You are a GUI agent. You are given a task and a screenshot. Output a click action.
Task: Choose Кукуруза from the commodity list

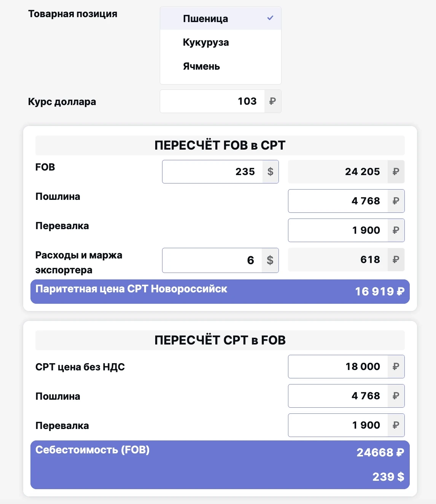[206, 42]
